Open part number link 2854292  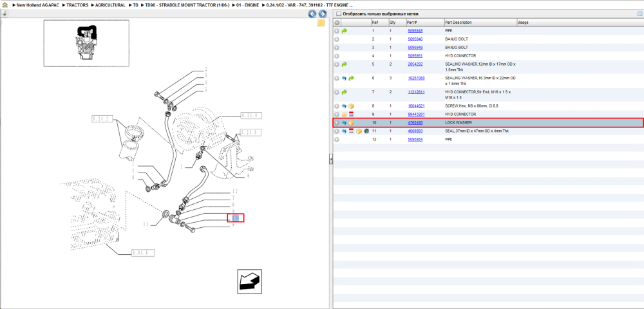[415, 64]
